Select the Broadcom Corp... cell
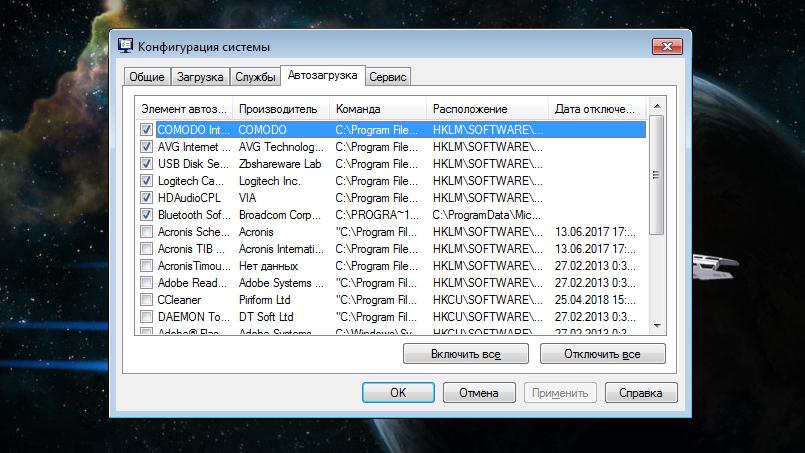Viewport: 805px width, 453px height. (279, 215)
